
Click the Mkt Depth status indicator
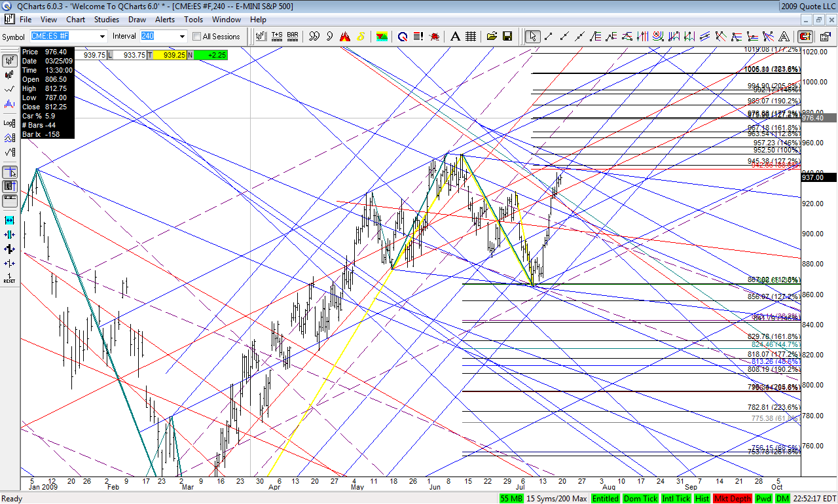[733, 499]
